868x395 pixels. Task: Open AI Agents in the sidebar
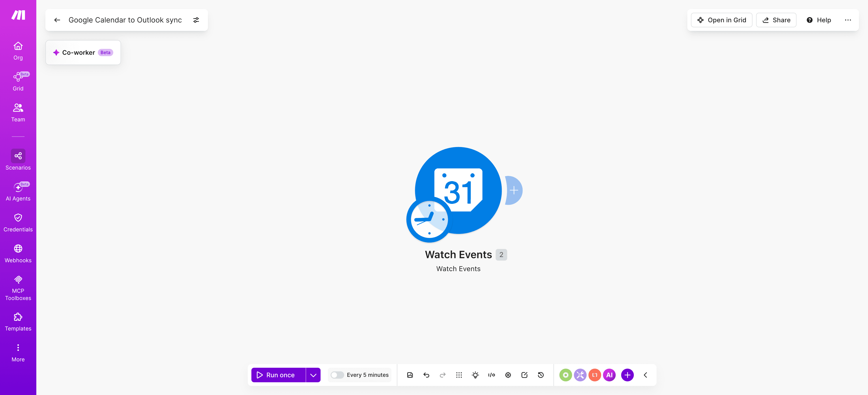[x=18, y=192]
